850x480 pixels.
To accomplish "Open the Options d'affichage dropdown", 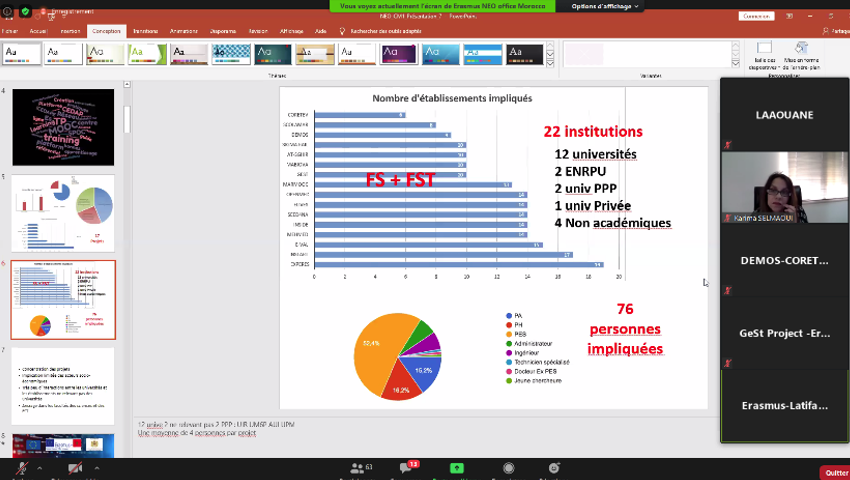I will pos(605,6).
